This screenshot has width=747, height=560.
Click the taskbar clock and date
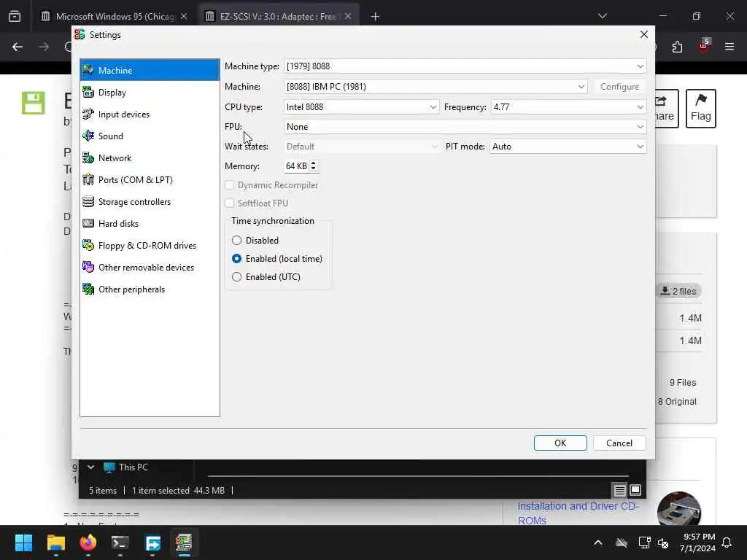(x=697, y=542)
